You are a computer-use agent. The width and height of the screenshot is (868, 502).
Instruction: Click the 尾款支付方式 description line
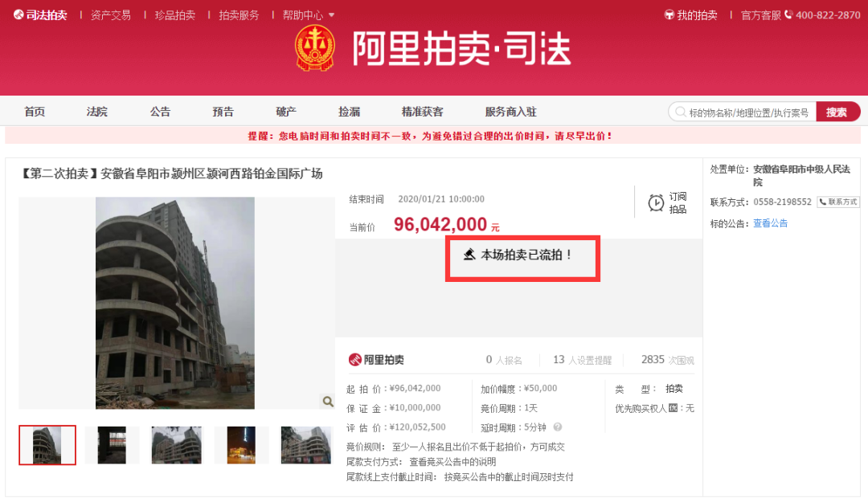pyautogui.click(x=420, y=462)
